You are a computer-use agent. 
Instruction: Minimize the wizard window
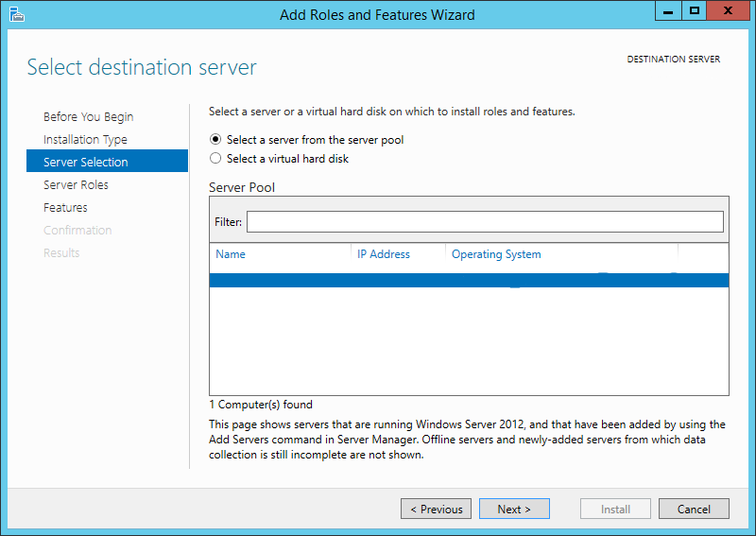coord(668,10)
